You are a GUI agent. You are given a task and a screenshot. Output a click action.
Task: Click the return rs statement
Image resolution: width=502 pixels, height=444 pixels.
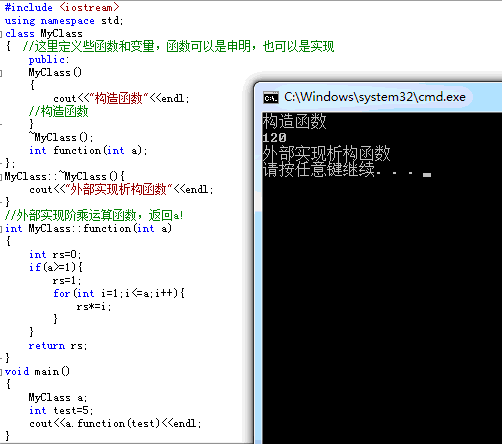(x=58, y=346)
